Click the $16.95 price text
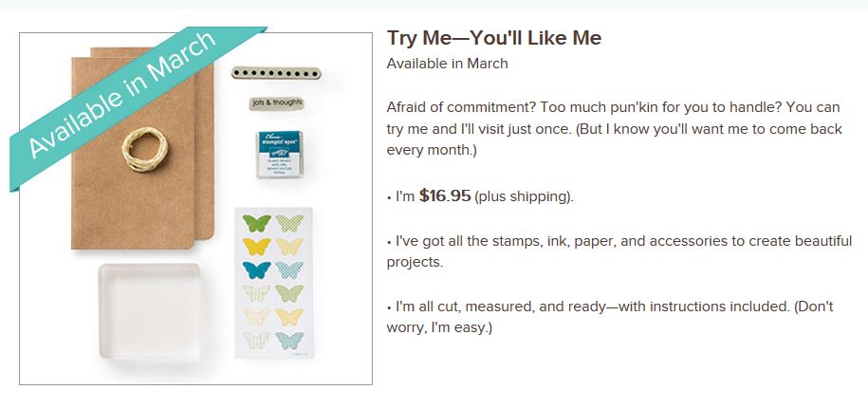868x409 pixels. click(x=445, y=196)
